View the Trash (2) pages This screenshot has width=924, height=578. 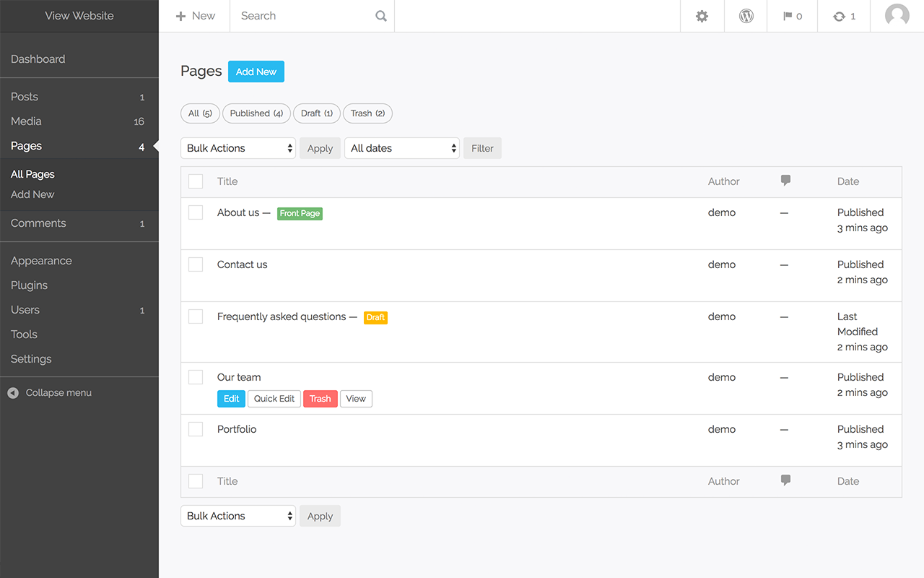click(x=367, y=113)
